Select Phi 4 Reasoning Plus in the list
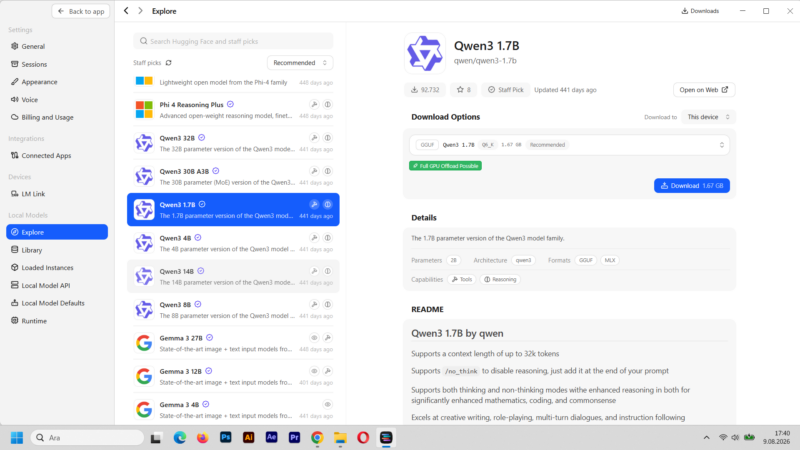The width and height of the screenshot is (800, 450). click(233, 110)
